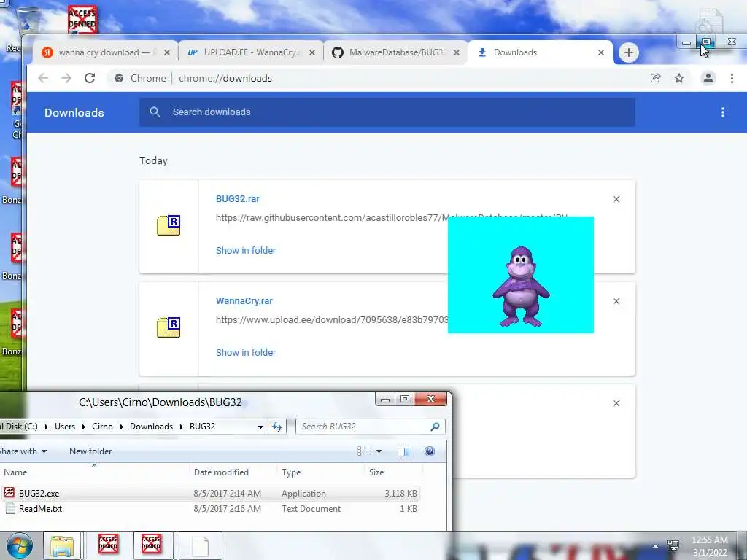Click the blank document taskbar icon
Screen dimensions: 747x560
point(201,545)
